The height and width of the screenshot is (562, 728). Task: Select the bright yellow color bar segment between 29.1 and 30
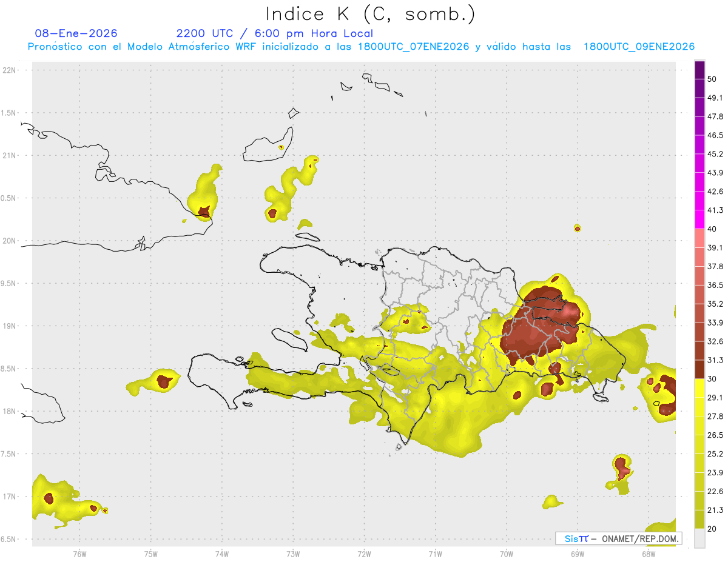[699, 388]
